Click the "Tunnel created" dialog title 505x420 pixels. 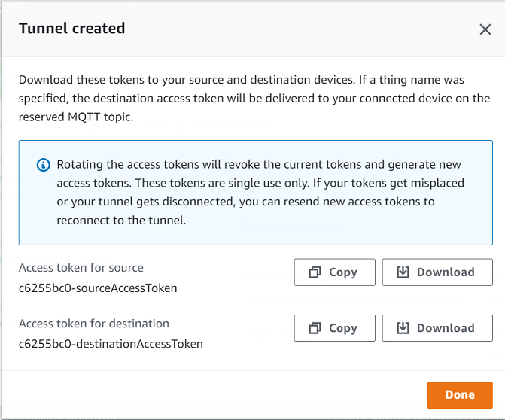(71, 29)
